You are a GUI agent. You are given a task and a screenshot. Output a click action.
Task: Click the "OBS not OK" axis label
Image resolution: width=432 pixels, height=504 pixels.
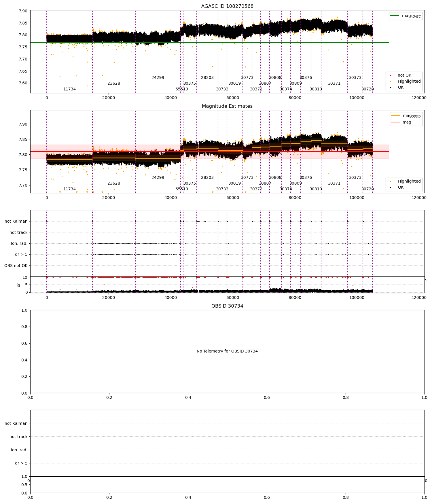coord(16,266)
